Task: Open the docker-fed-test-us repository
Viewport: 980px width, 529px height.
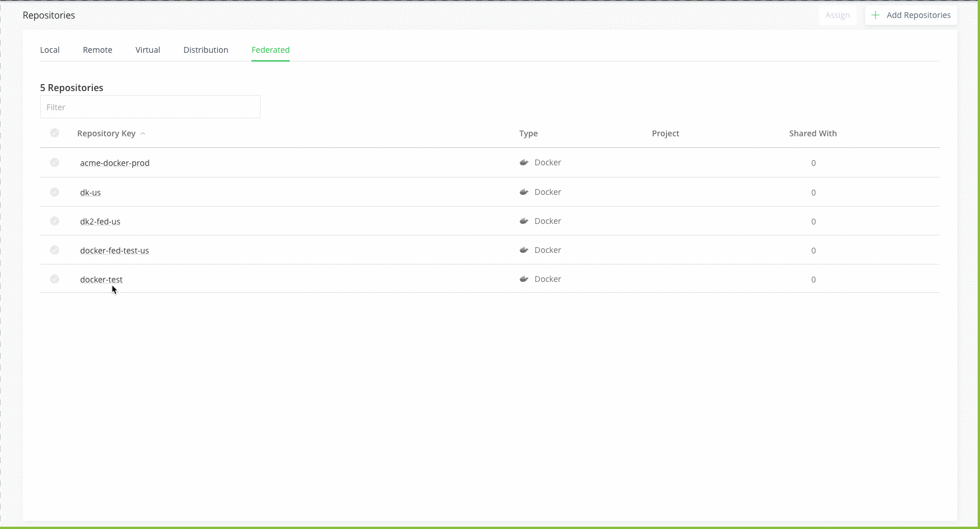Action: coord(114,250)
